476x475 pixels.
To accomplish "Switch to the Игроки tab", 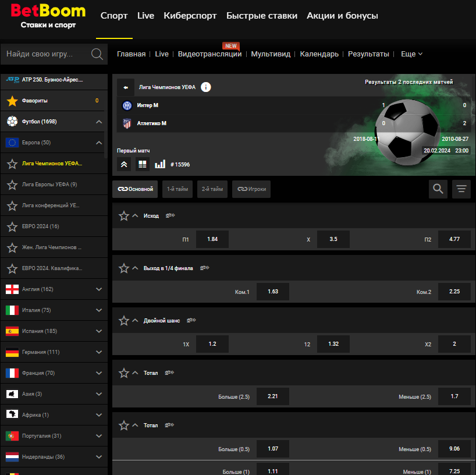I will pos(251,189).
